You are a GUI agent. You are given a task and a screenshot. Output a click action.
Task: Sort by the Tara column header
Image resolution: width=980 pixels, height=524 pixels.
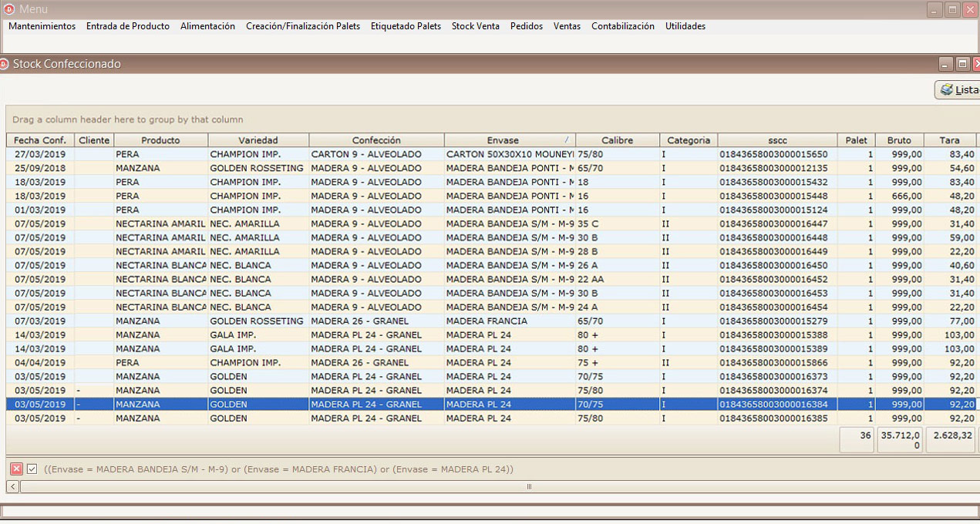coord(949,140)
